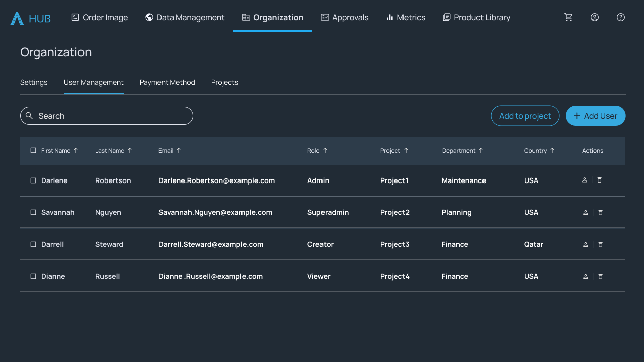
Task: Sort by the Country column arrow
Action: pyautogui.click(x=552, y=150)
